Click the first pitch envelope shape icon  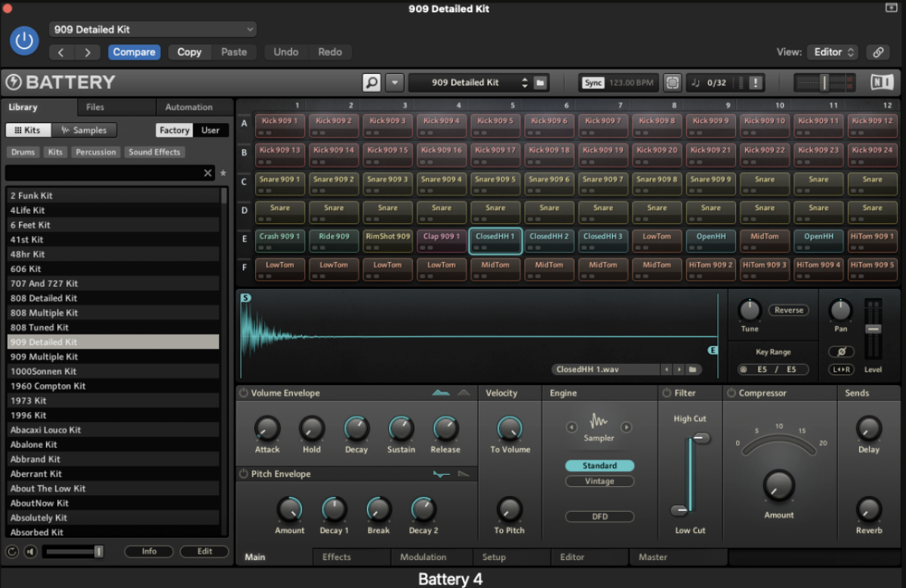442,474
